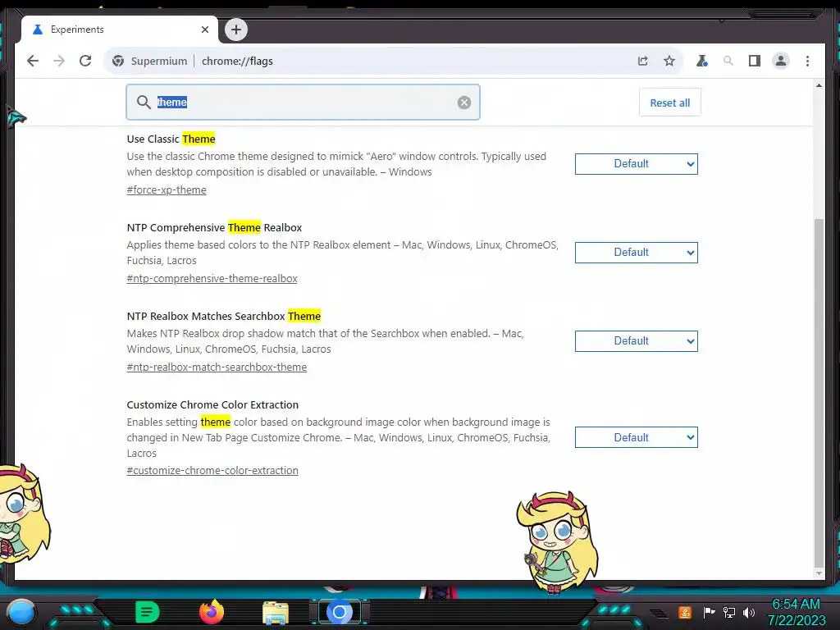
Task: Open Use Classic Theme Default dropdown
Action: (636, 164)
